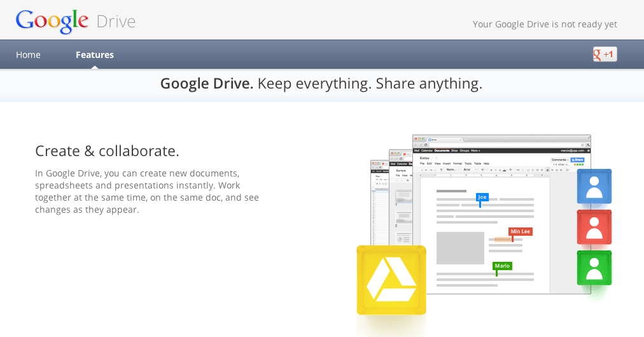Click the yellow Google Drive cube icon
Viewport: 644px width, 337px height.
[391, 280]
